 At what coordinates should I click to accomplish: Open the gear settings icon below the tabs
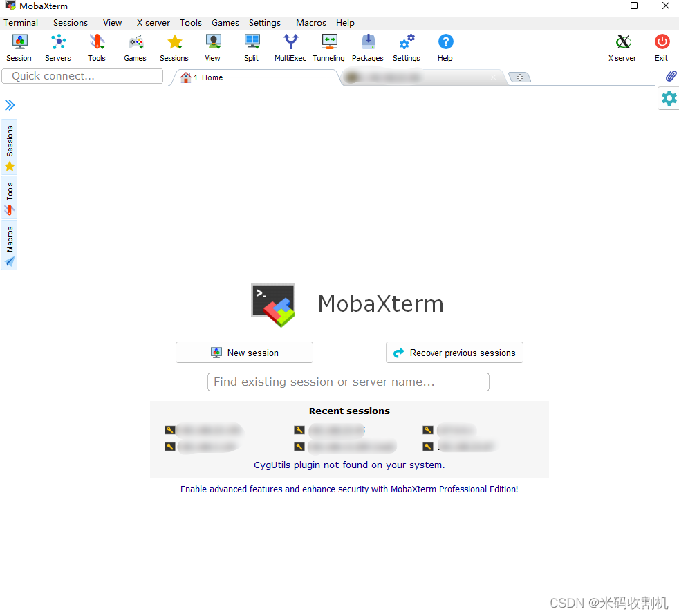(x=668, y=98)
